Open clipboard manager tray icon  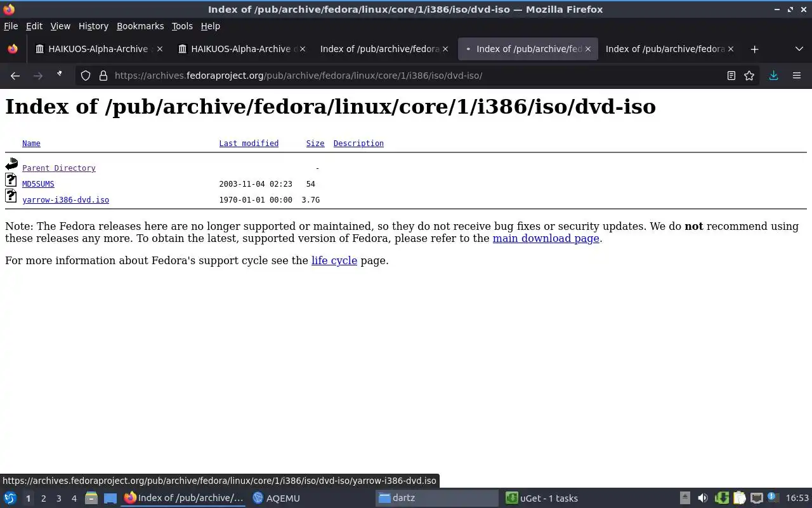[x=739, y=498]
